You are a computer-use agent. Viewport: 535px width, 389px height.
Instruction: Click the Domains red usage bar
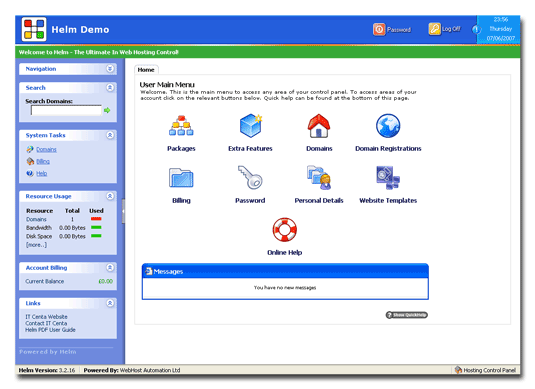96,219
